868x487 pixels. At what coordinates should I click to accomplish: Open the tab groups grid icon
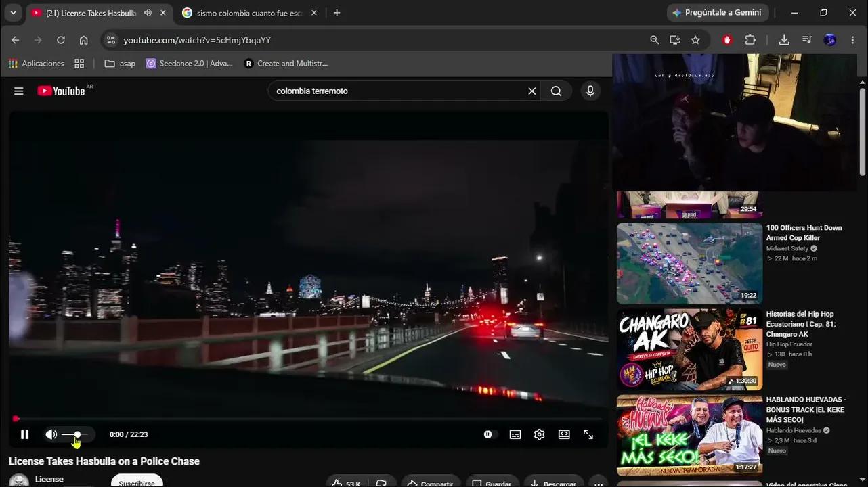pyautogui.click(x=79, y=63)
